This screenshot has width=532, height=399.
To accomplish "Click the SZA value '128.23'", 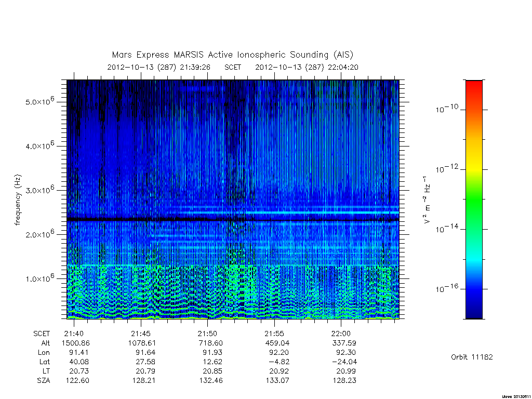I will [x=344, y=381].
